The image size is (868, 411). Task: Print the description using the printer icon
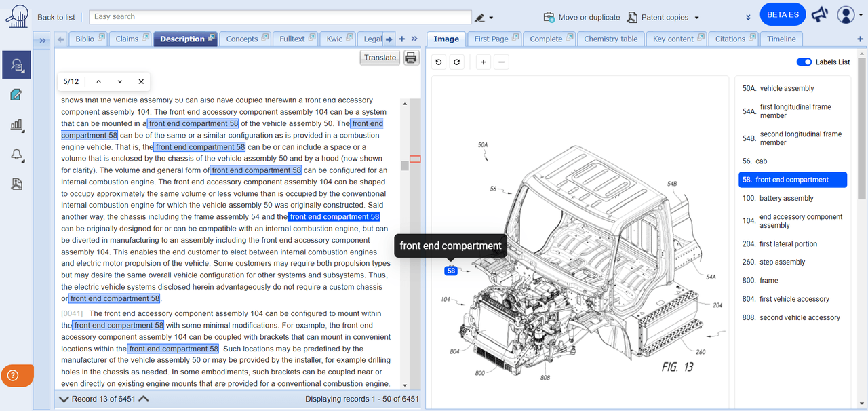coord(410,58)
